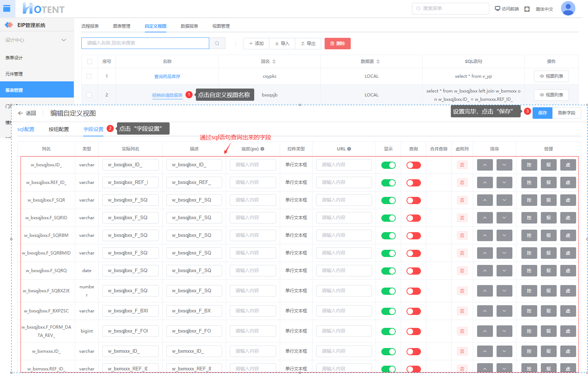Click the blue 保存 button

542,113
